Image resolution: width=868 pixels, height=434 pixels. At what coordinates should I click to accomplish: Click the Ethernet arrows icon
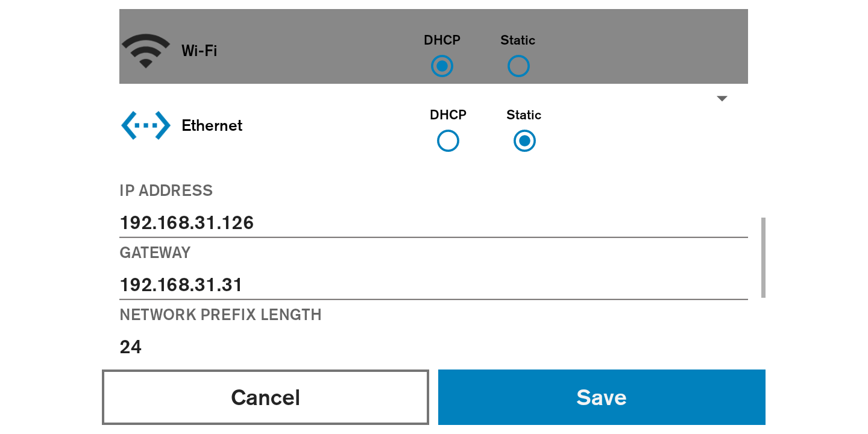click(146, 125)
